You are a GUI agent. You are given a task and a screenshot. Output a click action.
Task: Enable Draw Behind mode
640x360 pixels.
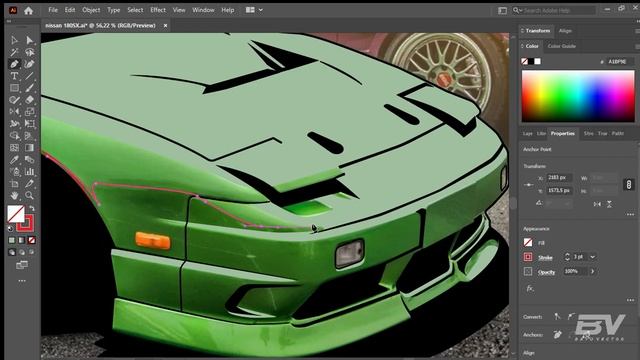tap(22, 252)
